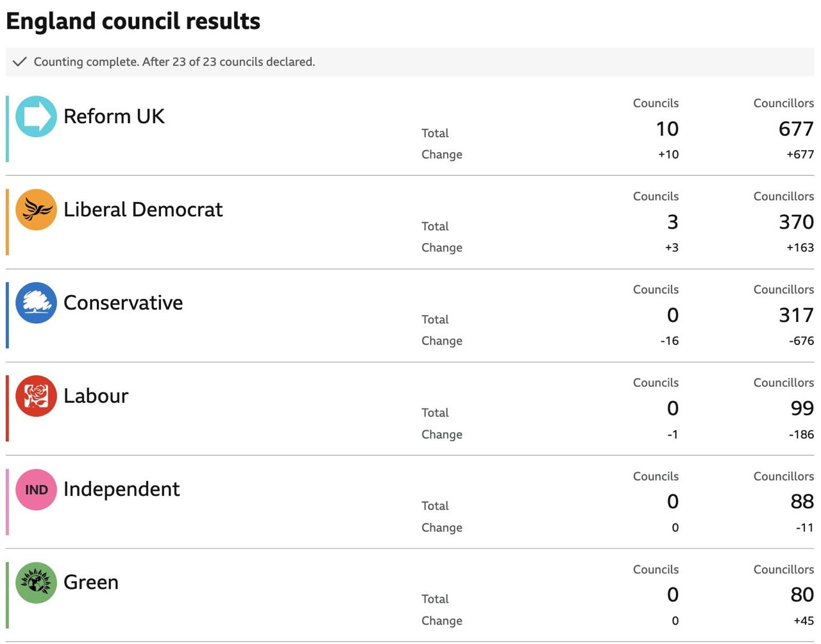
Task: Click the red Labour colour bar
Action: pyautogui.click(x=7, y=409)
